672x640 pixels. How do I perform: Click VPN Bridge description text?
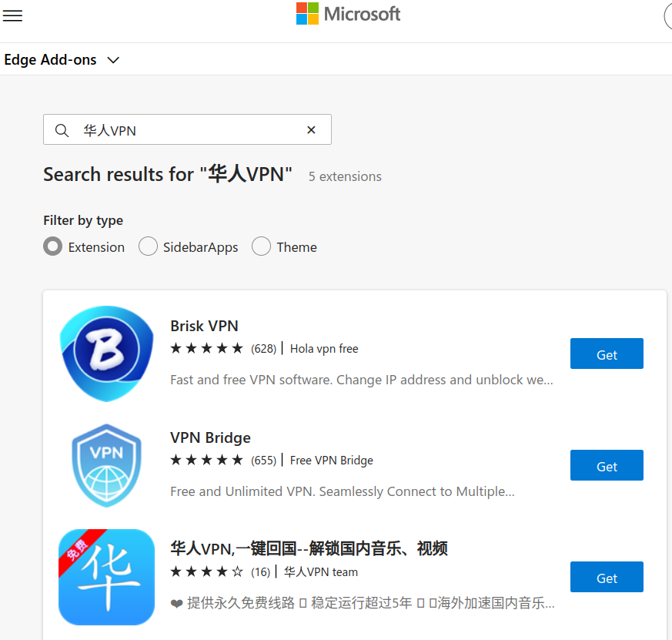(343, 491)
